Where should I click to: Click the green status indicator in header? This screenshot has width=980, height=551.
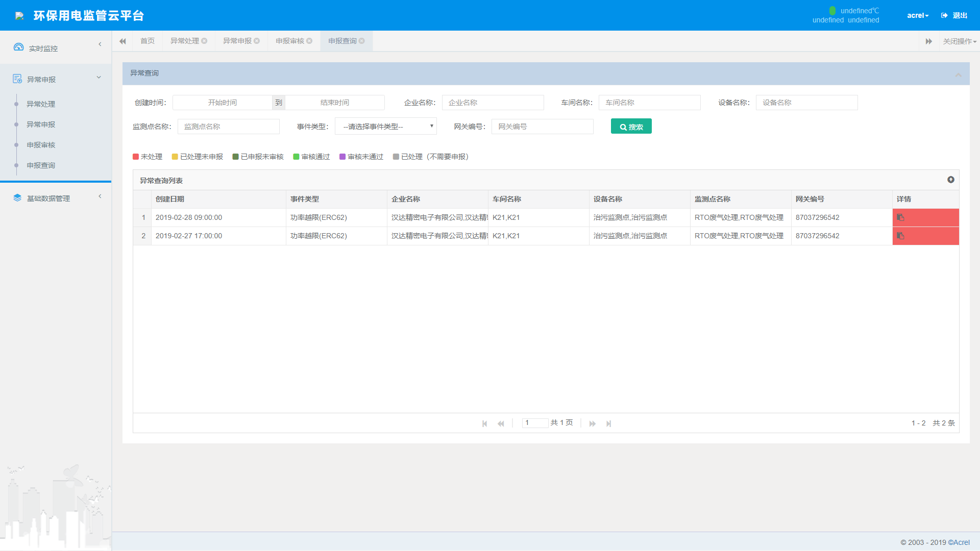coord(832,10)
